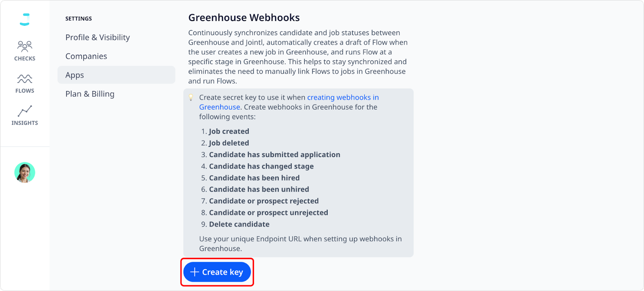Go to Plan & Billing
This screenshot has height=291, width=644.
click(90, 94)
